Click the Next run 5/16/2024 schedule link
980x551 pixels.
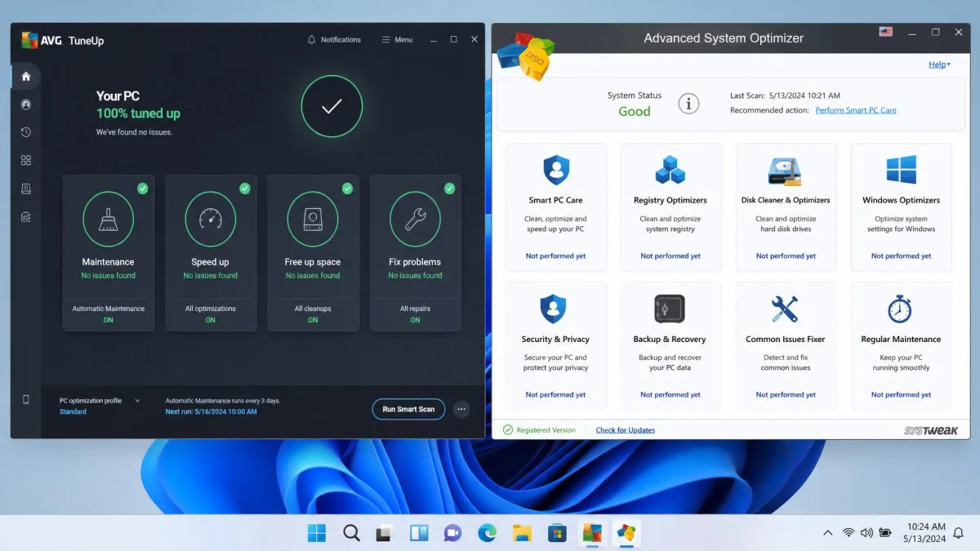point(212,411)
